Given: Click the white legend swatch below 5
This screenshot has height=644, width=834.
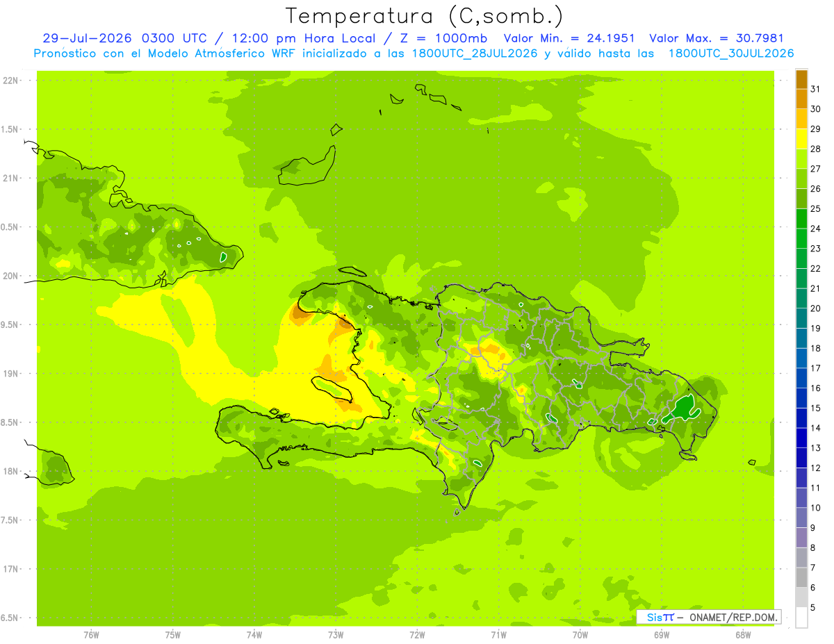Looking at the screenshot, I should 801,617.
